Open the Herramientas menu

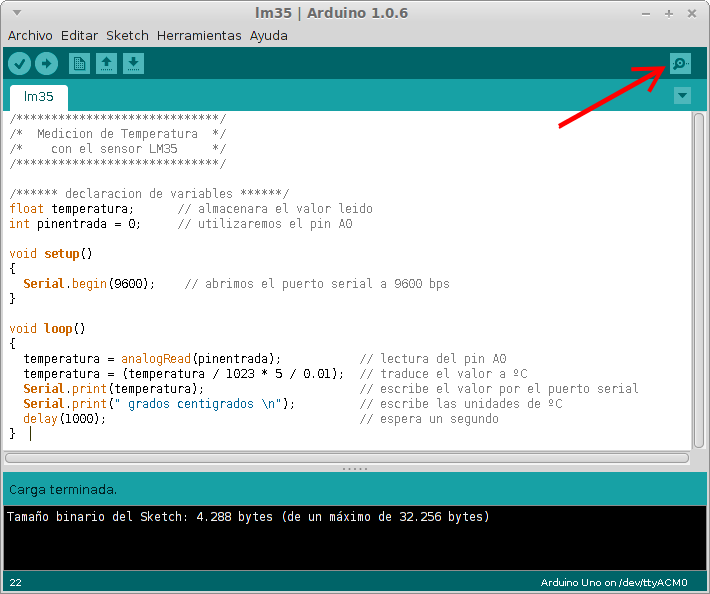click(199, 36)
